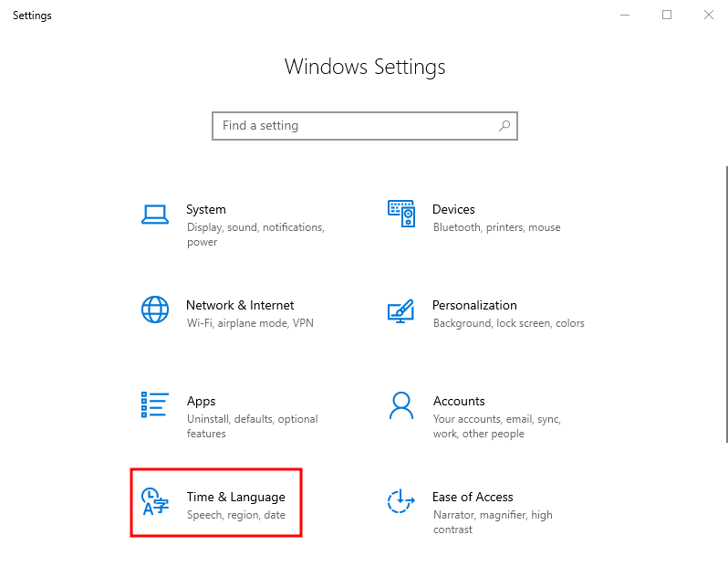The height and width of the screenshot is (577, 728).
Task: Select the Personalization heading
Action: (x=474, y=305)
